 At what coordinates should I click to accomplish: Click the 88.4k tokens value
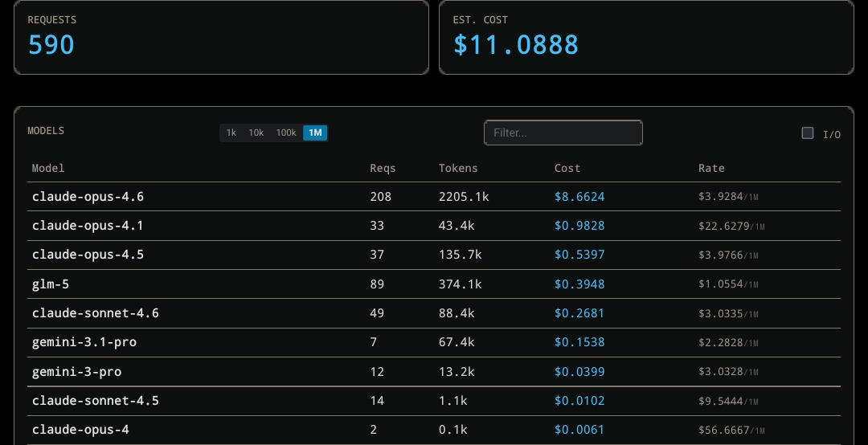coord(457,313)
